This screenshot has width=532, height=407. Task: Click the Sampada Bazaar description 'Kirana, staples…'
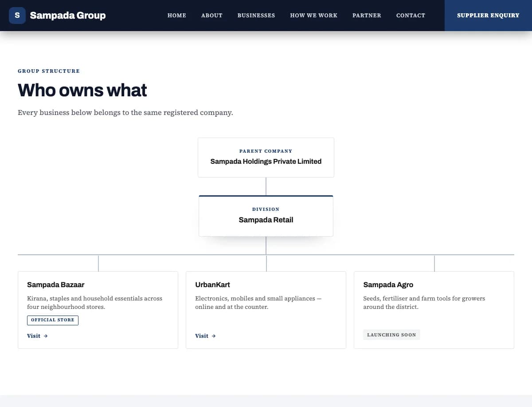point(95,303)
